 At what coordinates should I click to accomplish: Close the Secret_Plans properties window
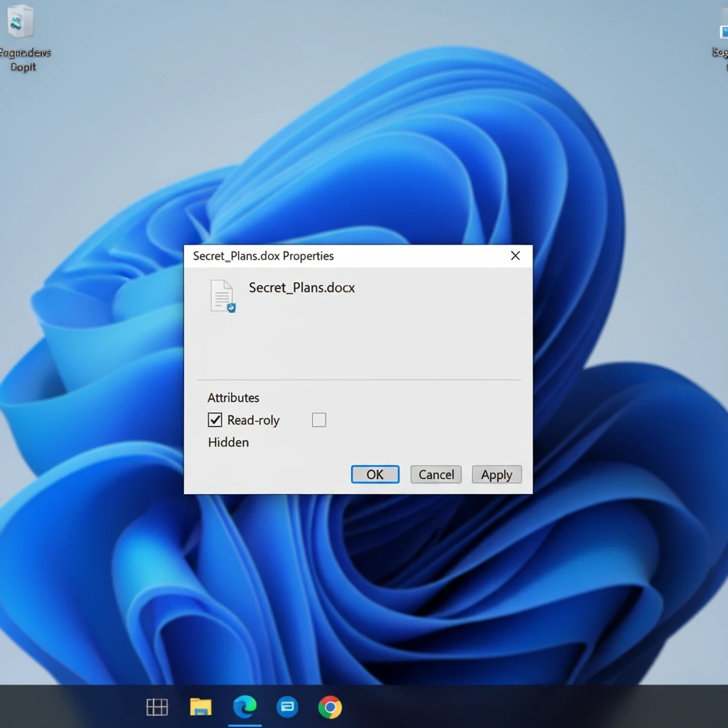(515, 255)
